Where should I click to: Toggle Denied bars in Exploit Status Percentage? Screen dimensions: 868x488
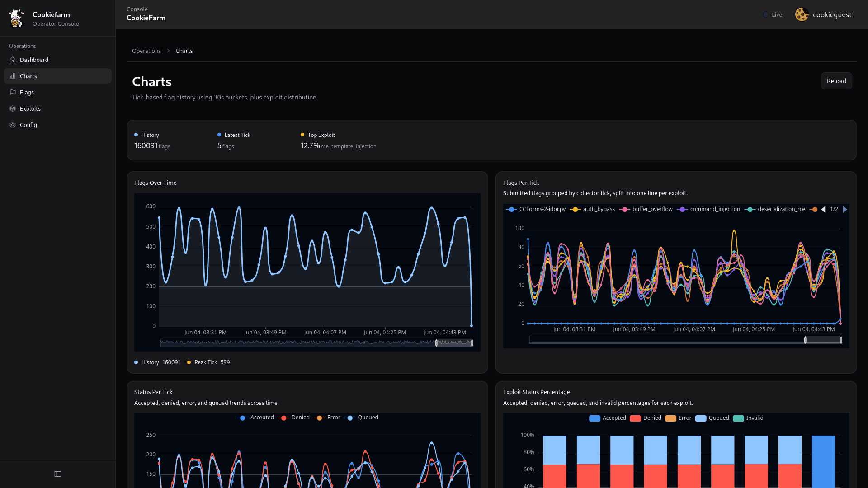(646, 418)
